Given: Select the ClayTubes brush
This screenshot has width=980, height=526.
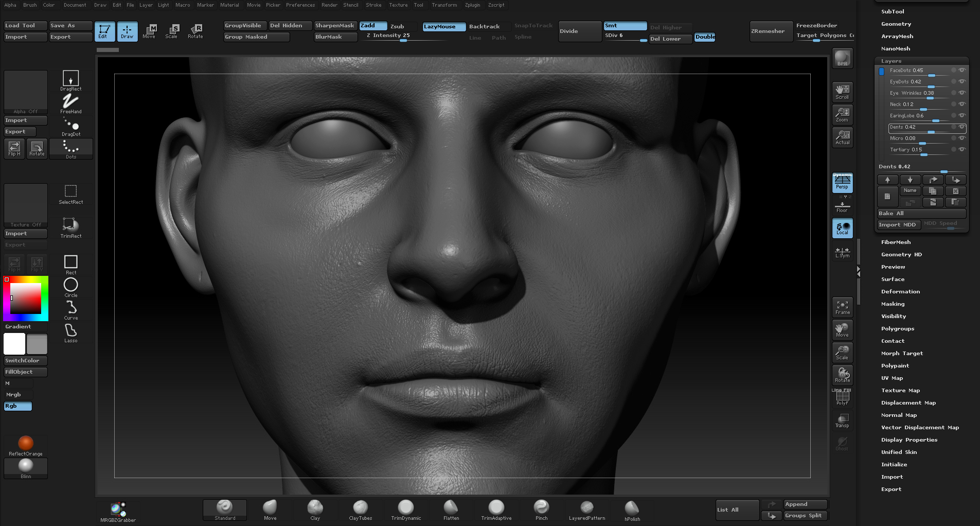Looking at the screenshot, I should 361,510.
